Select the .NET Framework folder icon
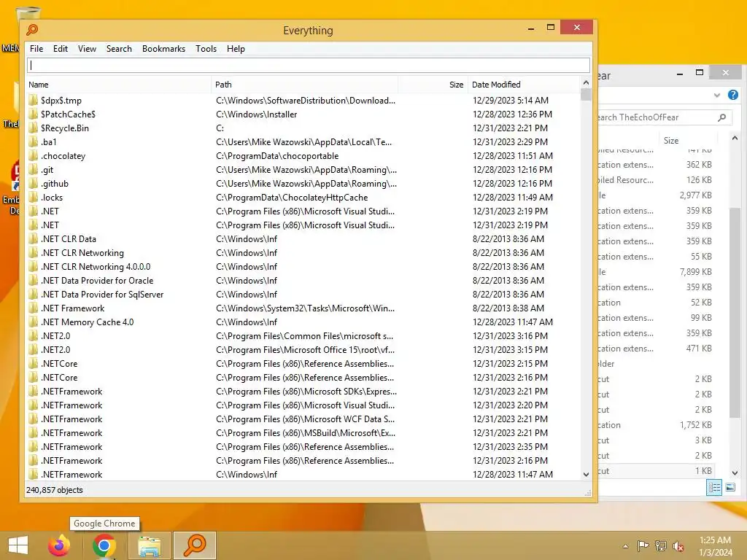Viewport: 747px width, 560px height. [33, 308]
